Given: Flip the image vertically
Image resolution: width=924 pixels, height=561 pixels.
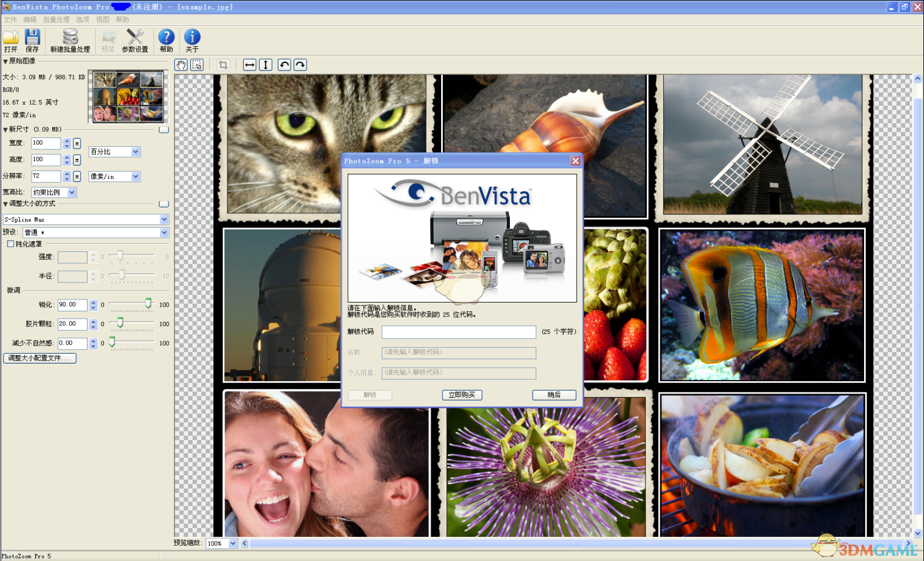Looking at the screenshot, I should click(x=266, y=65).
